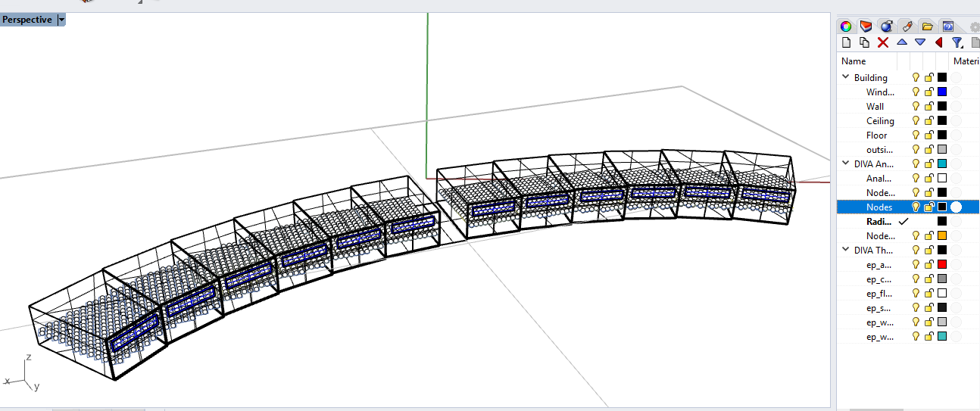Select the highlighted Nodes layer name
The image size is (980, 411).
(x=879, y=207)
